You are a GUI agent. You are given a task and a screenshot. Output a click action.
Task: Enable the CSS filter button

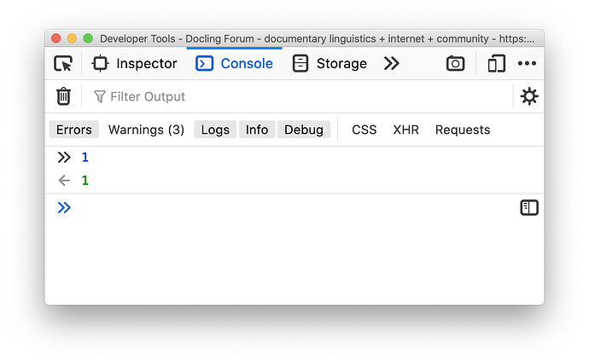coord(364,130)
